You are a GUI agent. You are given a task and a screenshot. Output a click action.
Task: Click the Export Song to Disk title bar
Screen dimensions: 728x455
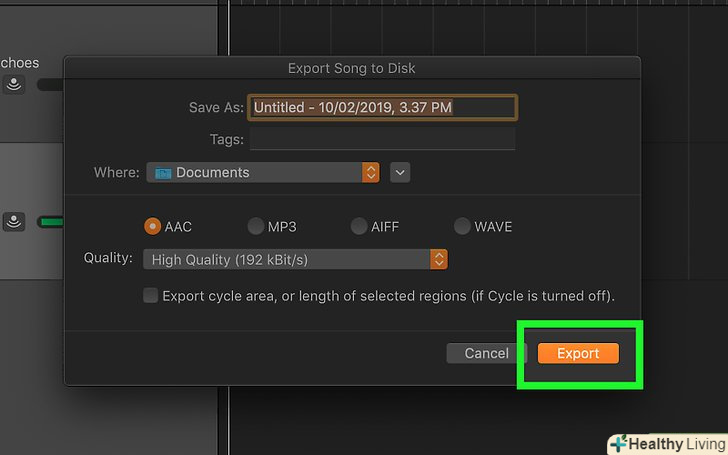tap(352, 69)
